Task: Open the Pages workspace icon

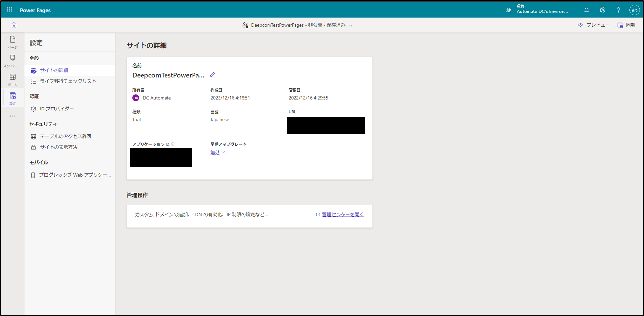Action: point(13,42)
